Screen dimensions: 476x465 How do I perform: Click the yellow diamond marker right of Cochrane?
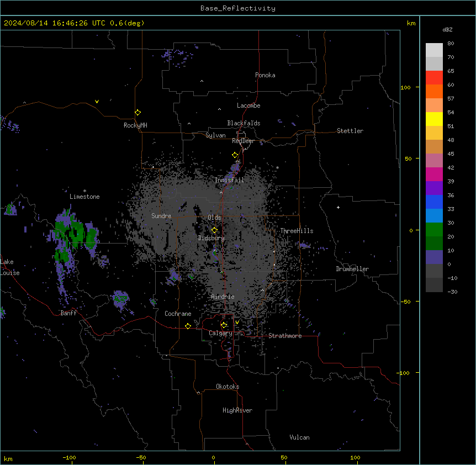[x=188, y=326]
